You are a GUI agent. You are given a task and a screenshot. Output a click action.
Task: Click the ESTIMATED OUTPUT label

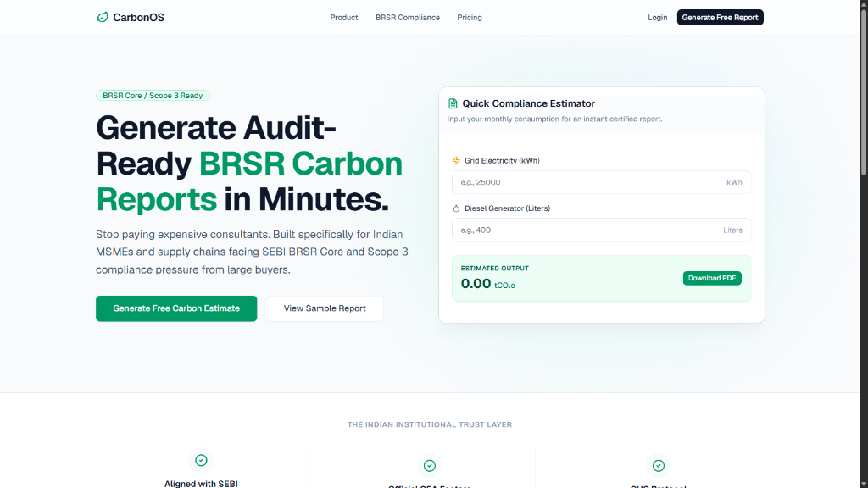pos(494,269)
